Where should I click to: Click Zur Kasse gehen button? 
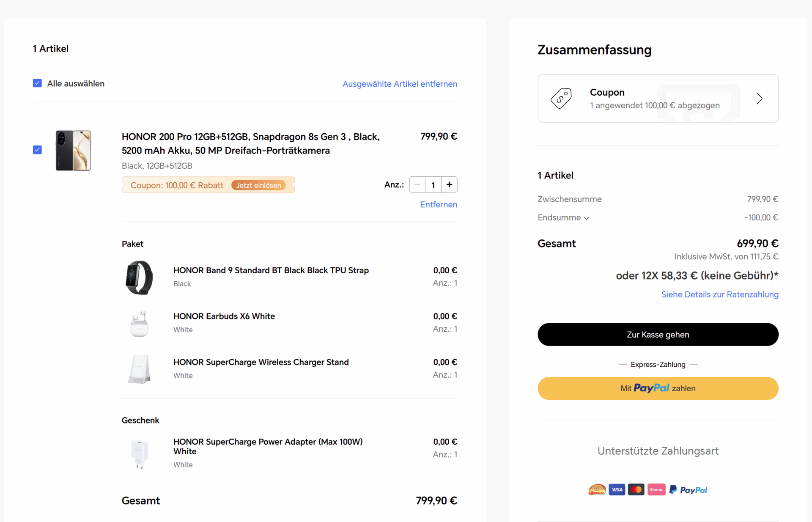(658, 335)
